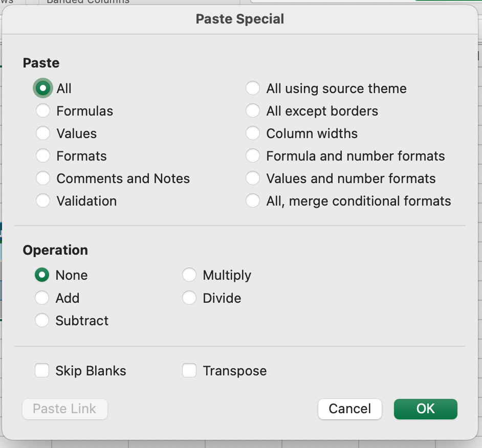The height and width of the screenshot is (448, 482).
Task: Confirm with the OK button
Action: coord(425,409)
